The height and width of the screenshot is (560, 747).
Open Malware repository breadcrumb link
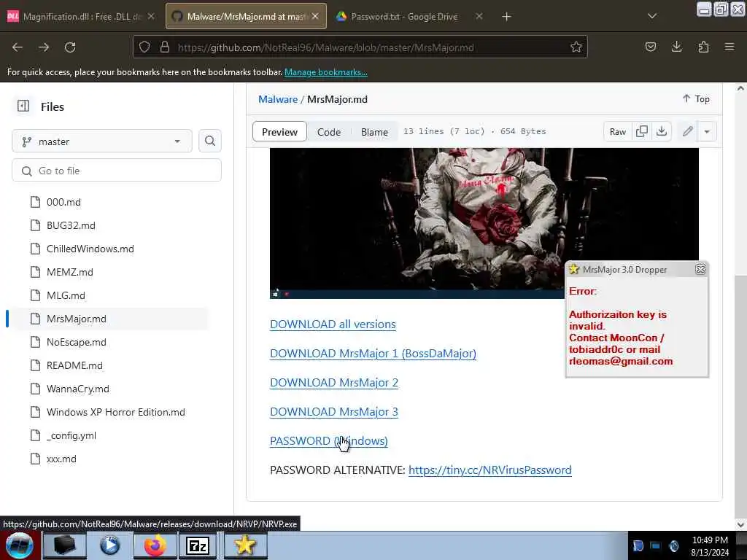tap(278, 99)
